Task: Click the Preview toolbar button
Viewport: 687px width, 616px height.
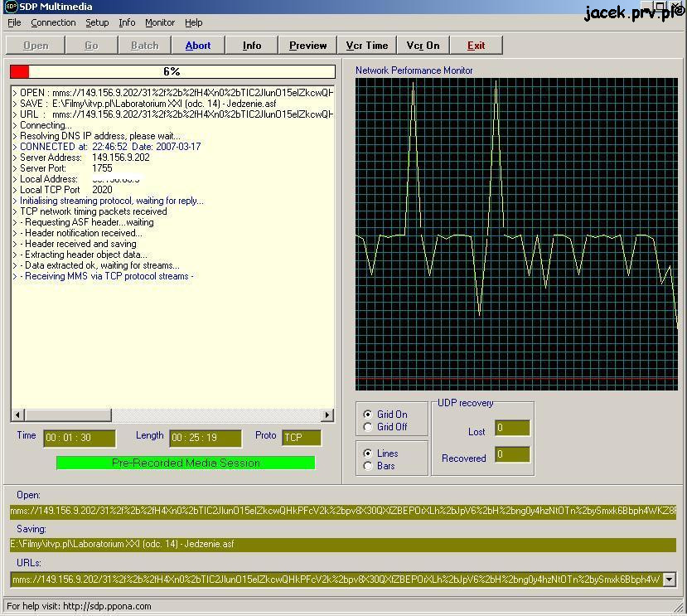Action: [x=307, y=46]
